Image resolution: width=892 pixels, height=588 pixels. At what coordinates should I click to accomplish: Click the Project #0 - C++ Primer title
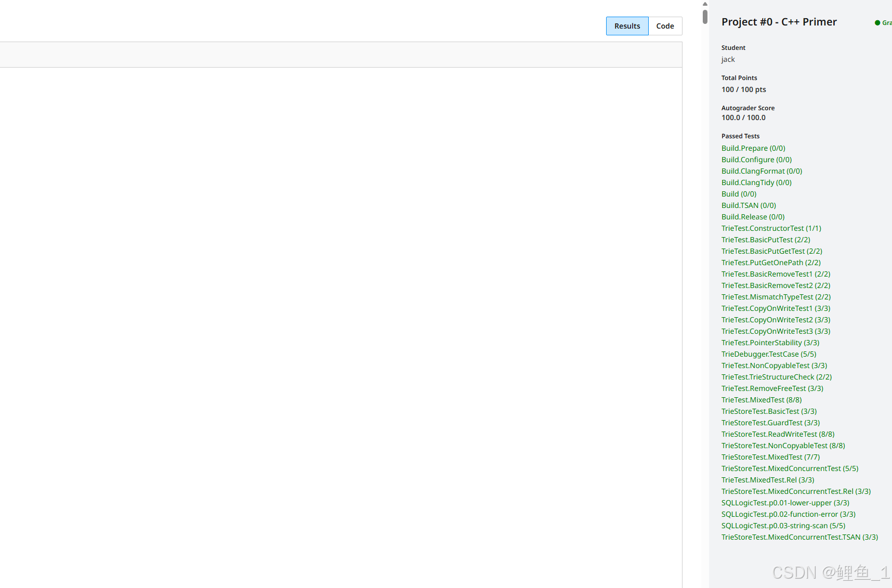(779, 22)
